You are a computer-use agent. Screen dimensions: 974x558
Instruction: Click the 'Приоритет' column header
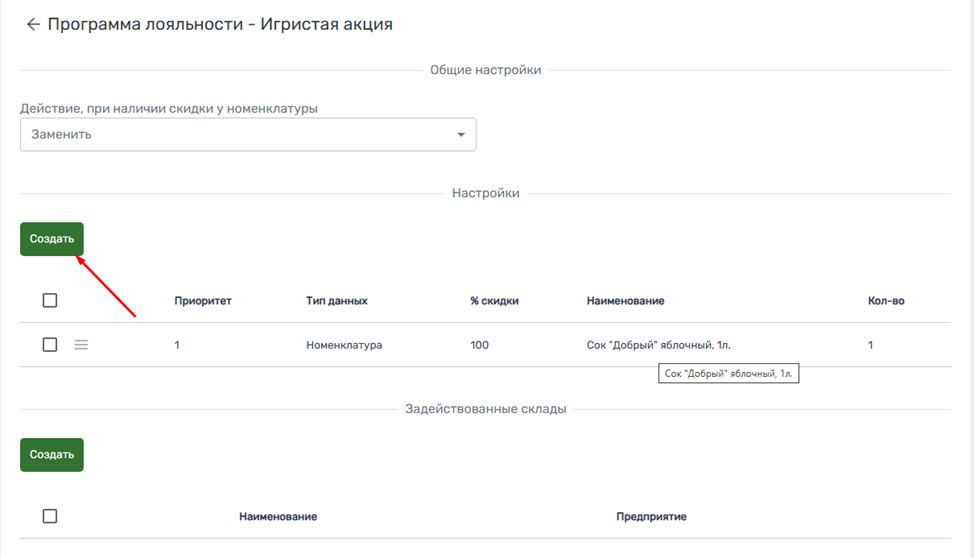pos(203,301)
